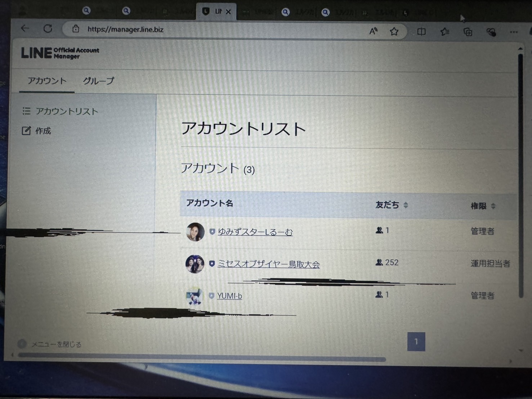Click the LINE Official Account Manager logo
The image size is (532, 399).
60,53
